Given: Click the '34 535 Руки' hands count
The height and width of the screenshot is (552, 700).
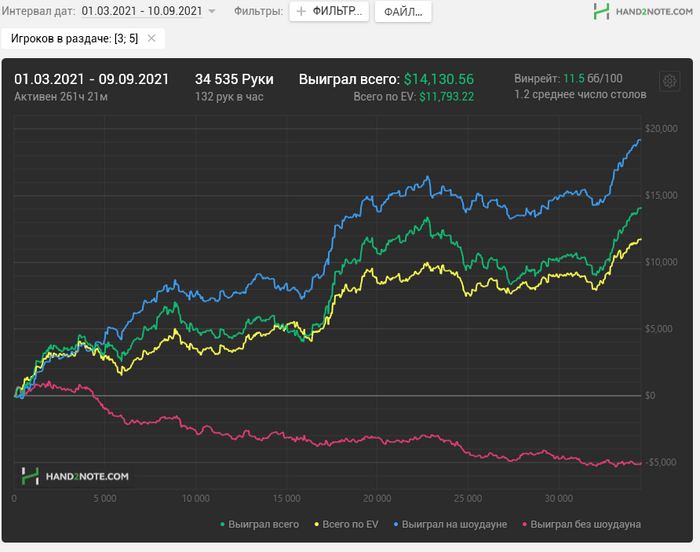Looking at the screenshot, I should tap(234, 79).
